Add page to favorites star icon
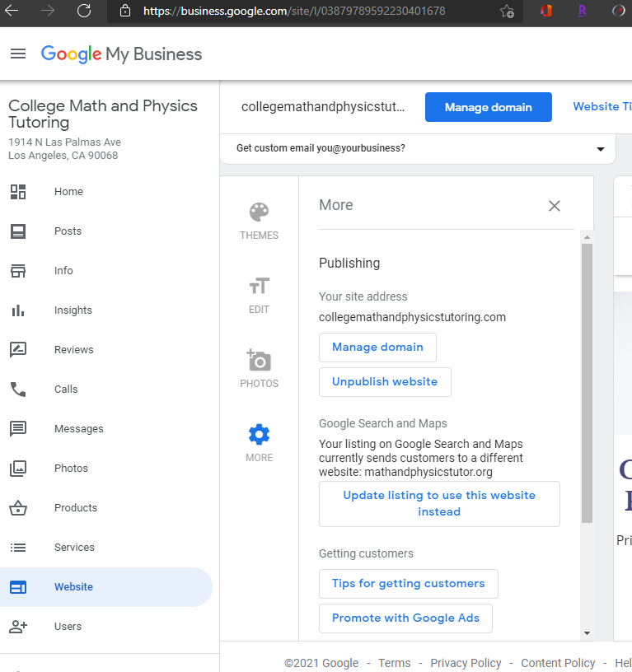This screenshot has width=632, height=672. click(507, 12)
